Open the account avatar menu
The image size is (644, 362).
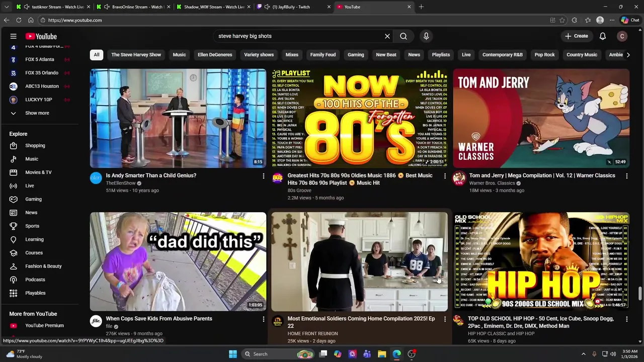click(622, 36)
